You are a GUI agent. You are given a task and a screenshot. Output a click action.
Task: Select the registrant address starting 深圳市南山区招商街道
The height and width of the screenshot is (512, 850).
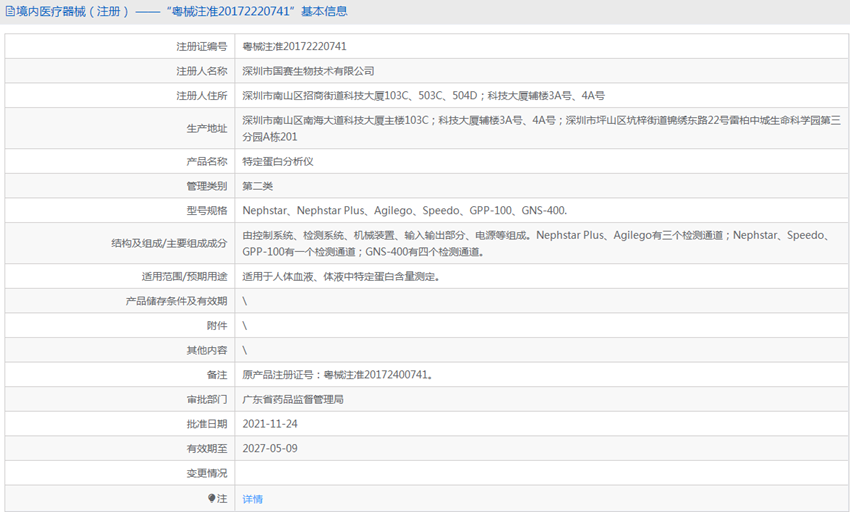click(423, 96)
